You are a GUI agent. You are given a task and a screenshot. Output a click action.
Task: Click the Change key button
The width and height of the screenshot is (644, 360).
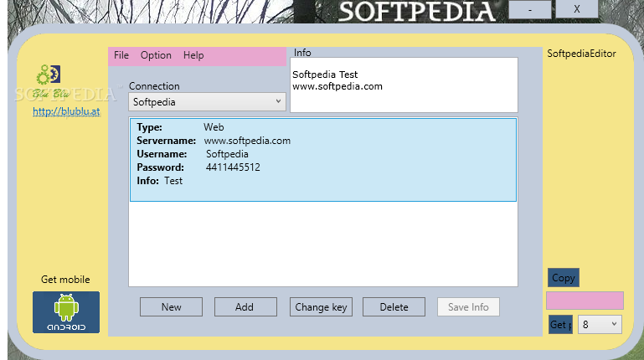(x=321, y=307)
